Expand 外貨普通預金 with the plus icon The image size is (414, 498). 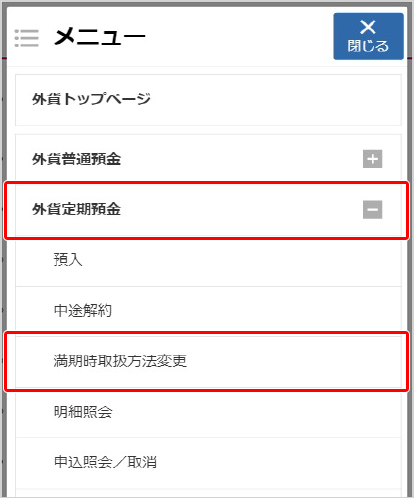click(x=372, y=159)
